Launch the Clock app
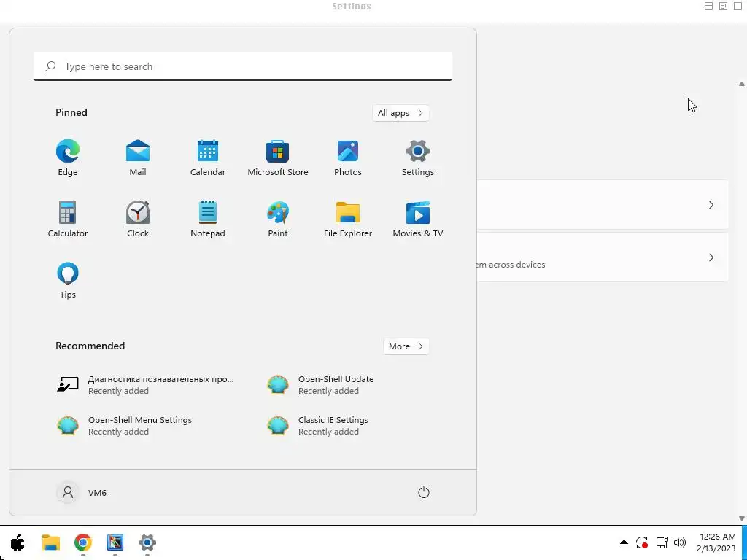The image size is (747, 560). [138, 219]
